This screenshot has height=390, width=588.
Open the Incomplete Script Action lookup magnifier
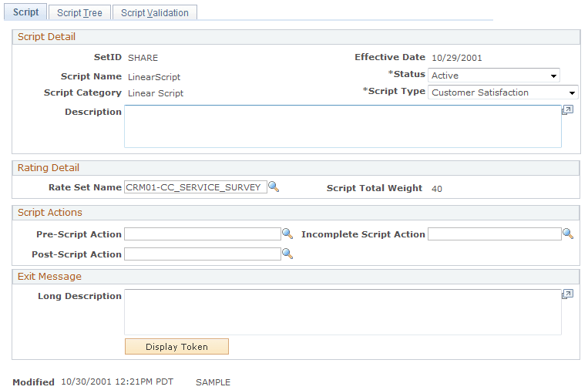568,234
